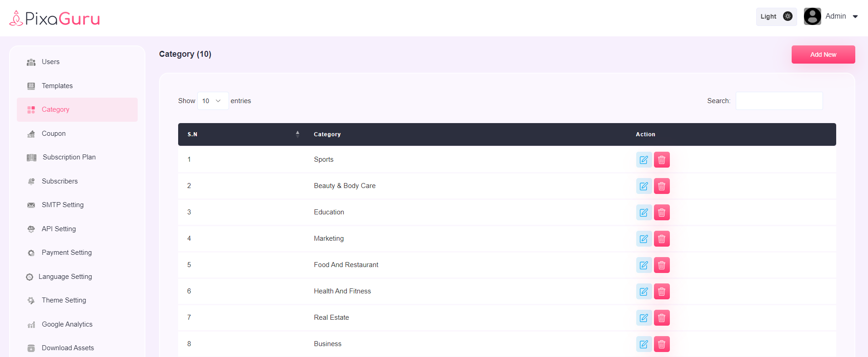
Task: Select Category in the sidebar
Action: [77, 109]
